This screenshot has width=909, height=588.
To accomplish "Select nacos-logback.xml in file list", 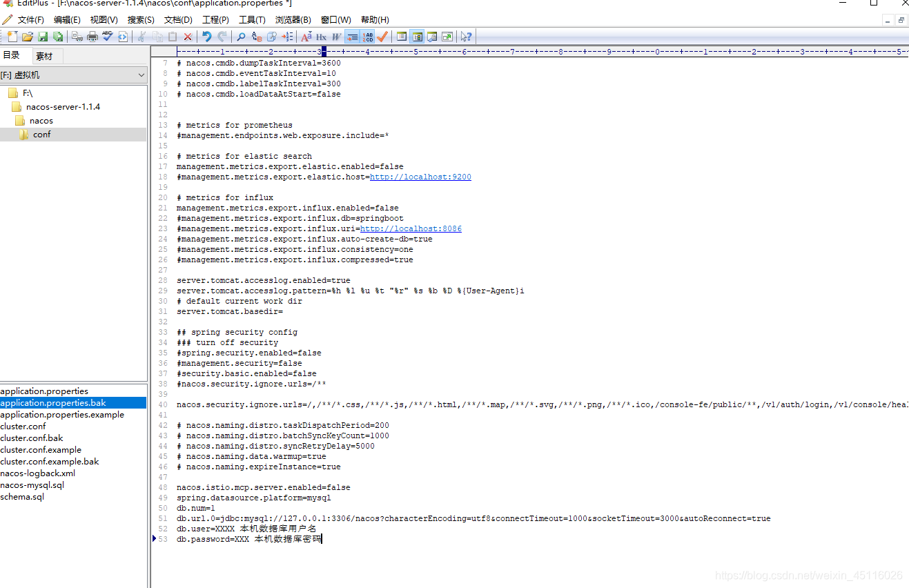I will (x=38, y=473).
